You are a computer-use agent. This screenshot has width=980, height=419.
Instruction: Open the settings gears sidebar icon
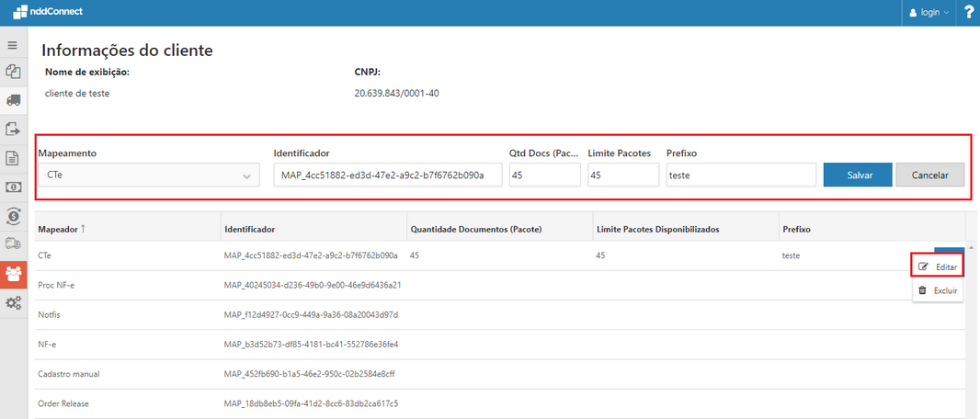point(13,302)
